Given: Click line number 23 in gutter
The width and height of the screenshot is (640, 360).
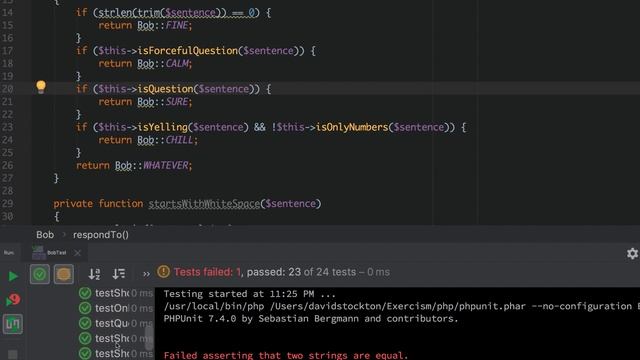Looking at the screenshot, I should pos(7,127).
